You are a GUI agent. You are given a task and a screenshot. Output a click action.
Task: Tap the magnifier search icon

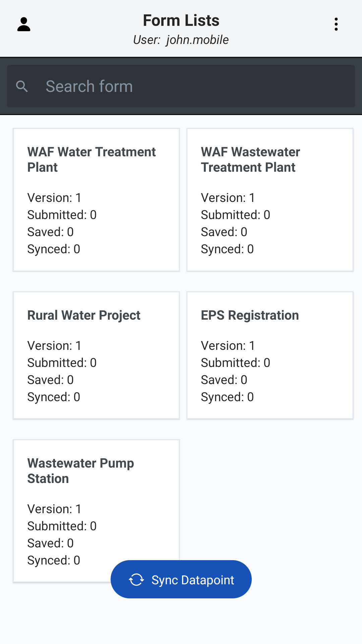(x=22, y=86)
